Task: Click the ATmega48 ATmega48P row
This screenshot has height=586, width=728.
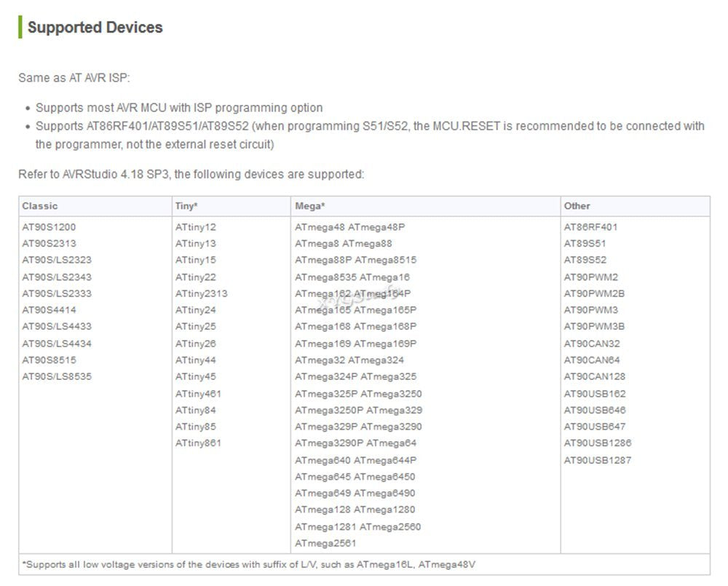Action: [x=349, y=227]
